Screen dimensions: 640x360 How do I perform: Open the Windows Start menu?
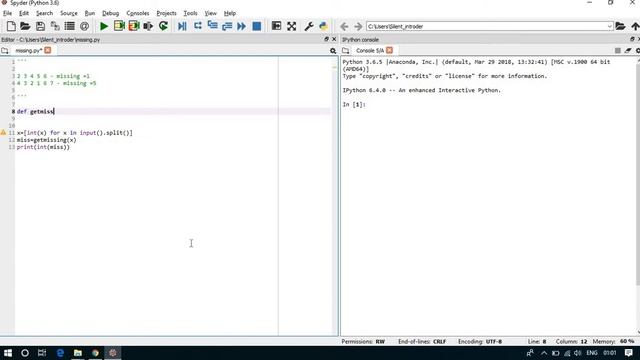8,353
